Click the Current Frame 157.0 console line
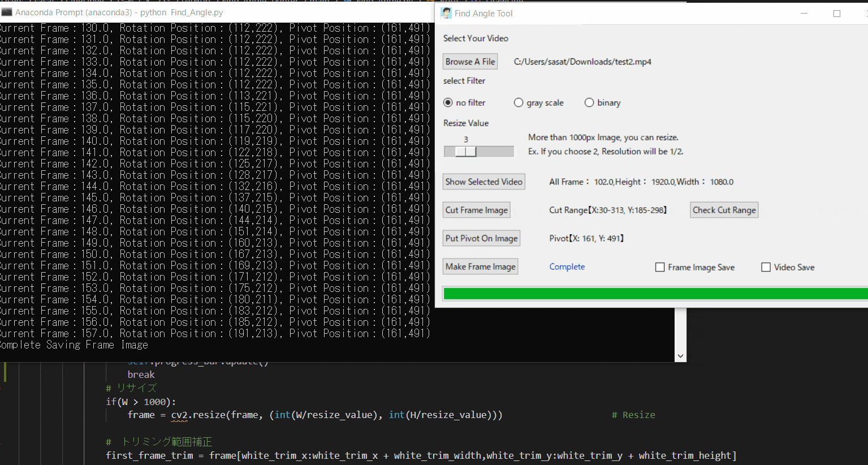The image size is (868, 465). pos(215,333)
